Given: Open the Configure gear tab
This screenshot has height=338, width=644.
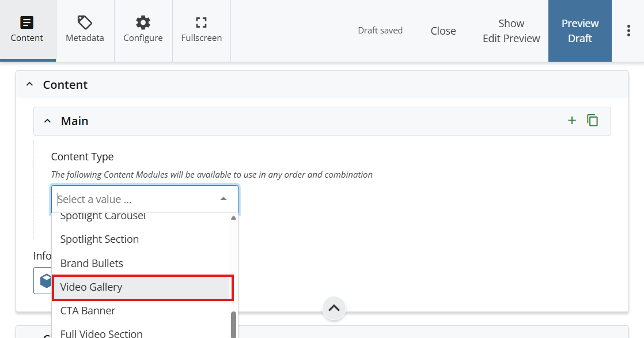Looking at the screenshot, I should (143, 30).
